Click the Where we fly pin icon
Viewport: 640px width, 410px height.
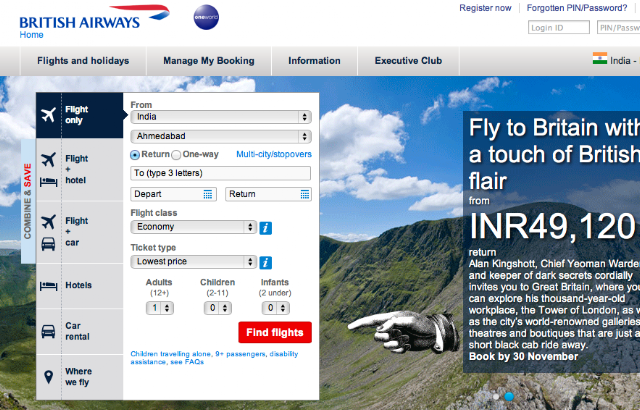coord(49,377)
